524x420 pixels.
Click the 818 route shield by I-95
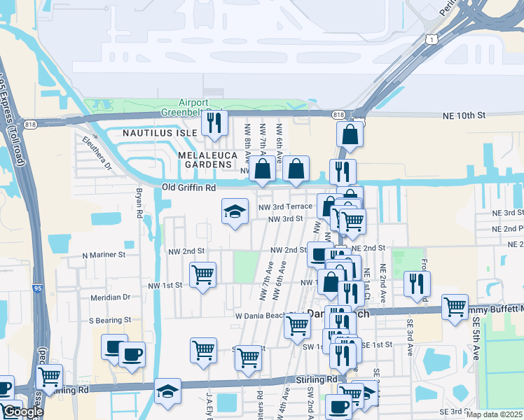tap(30, 125)
